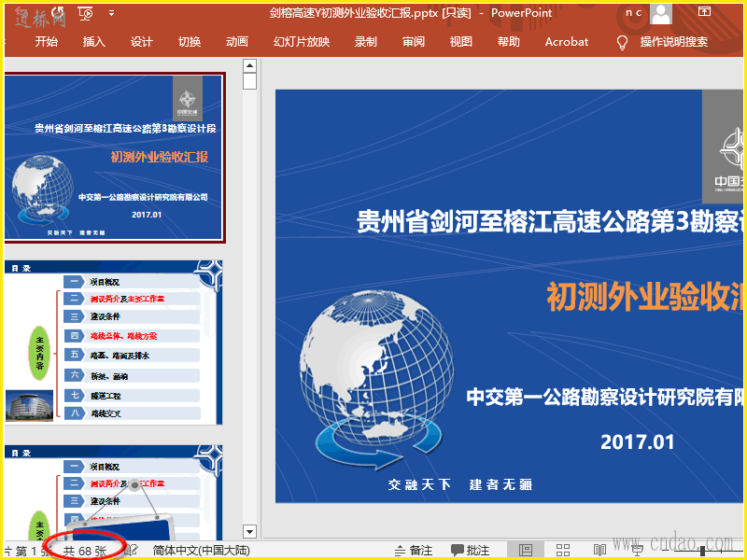Click the orange 初测外业验收 title text on main slide
The height and width of the screenshot is (560, 747).
[643, 296]
